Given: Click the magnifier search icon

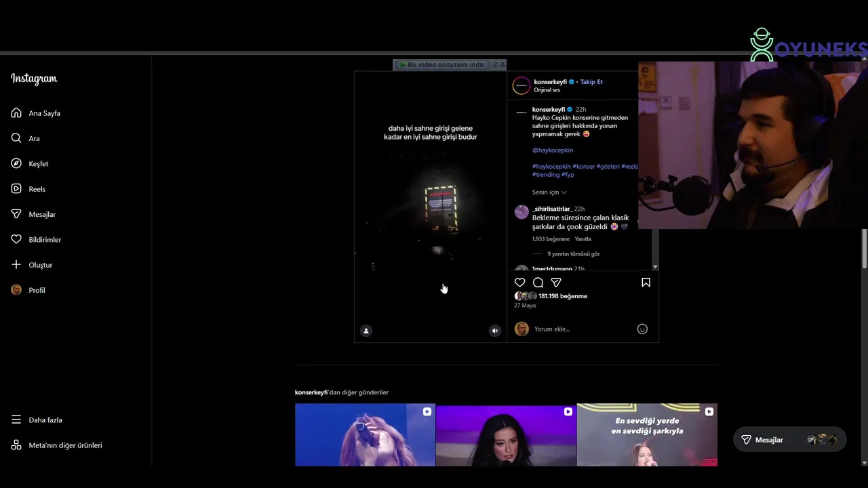Looking at the screenshot, I should (16, 138).
